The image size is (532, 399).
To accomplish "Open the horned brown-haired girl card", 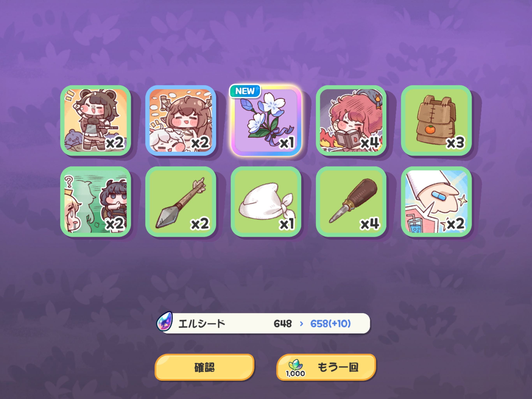I will pos(181,120).
